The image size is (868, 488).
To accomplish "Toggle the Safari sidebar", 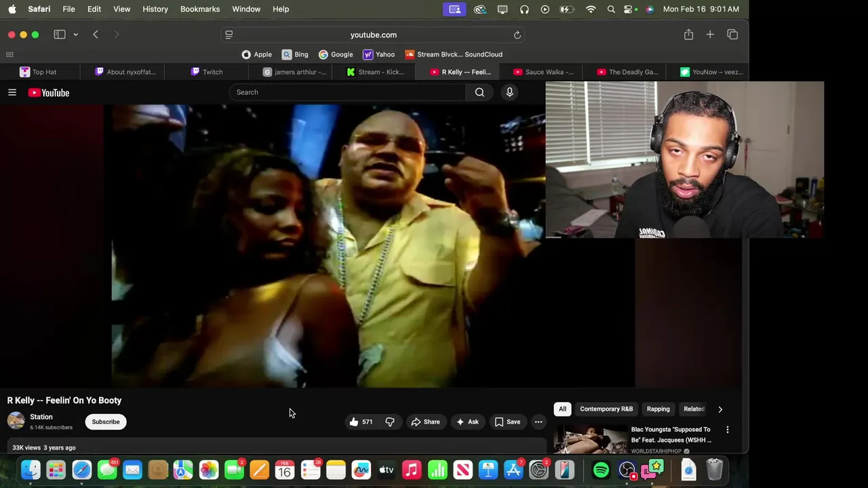I will click(60, 35).
